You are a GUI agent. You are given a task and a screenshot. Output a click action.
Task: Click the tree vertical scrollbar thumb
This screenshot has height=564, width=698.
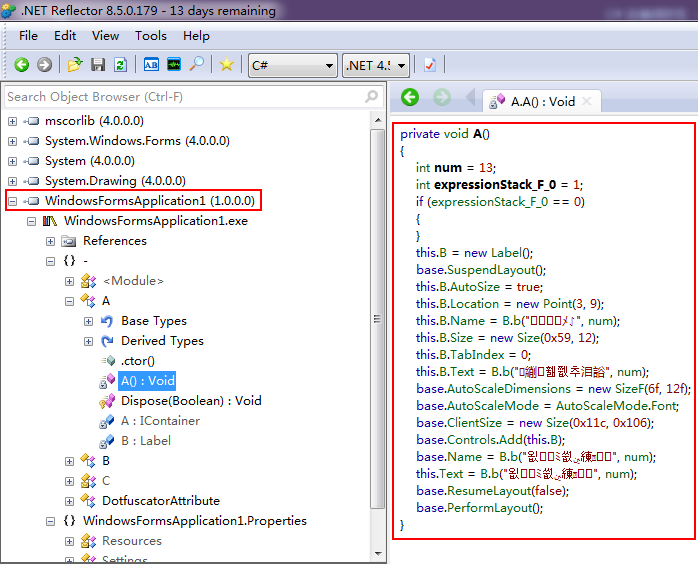378,319
